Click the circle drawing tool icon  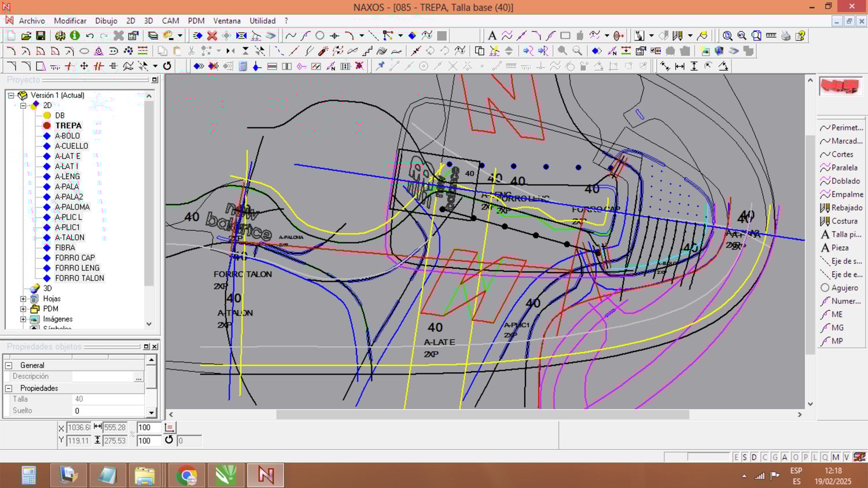tap(320, 36)
